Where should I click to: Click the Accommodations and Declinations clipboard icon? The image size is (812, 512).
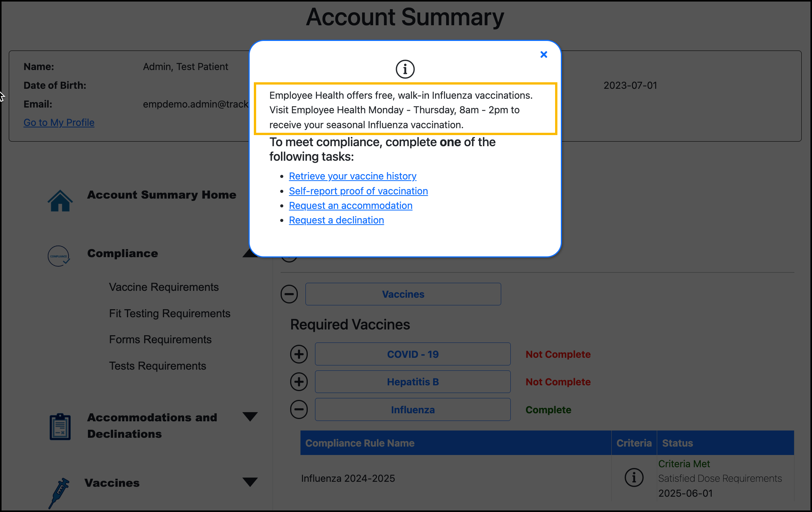tap(60, 426)
